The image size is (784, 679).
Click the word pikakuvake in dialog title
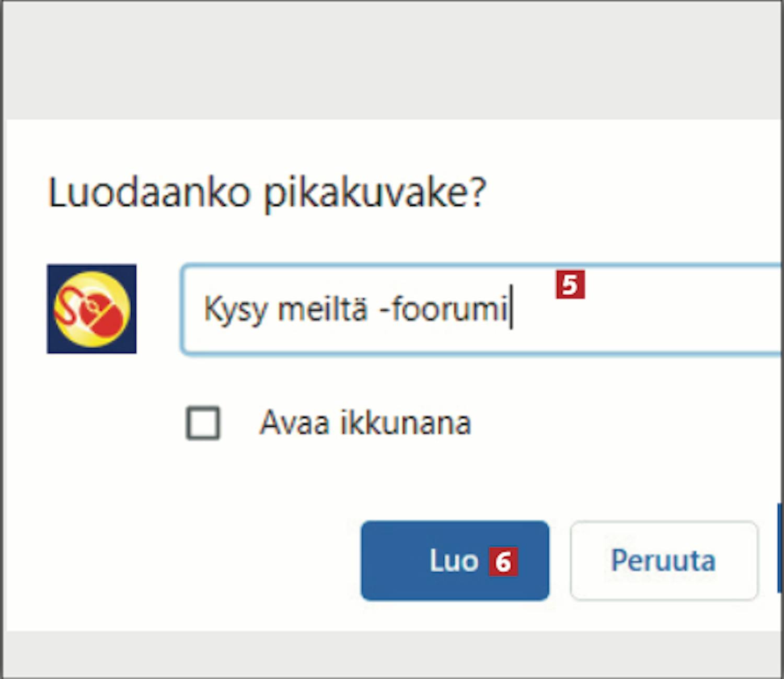point(375,194)
